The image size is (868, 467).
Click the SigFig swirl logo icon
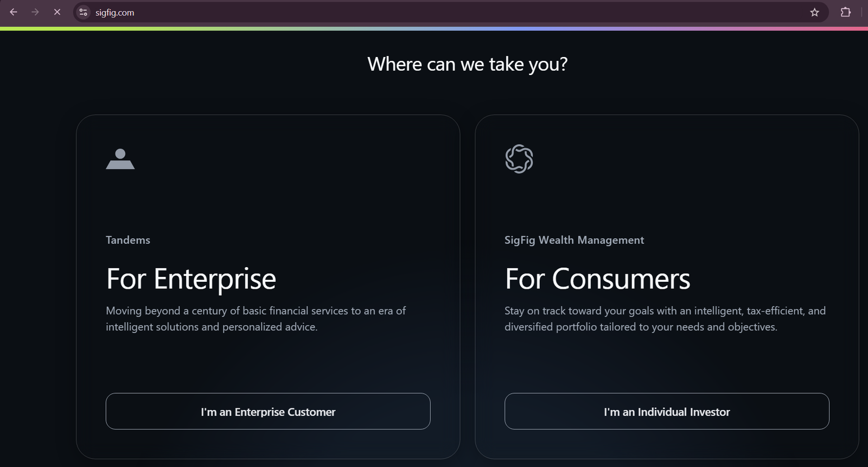(519, 159)
